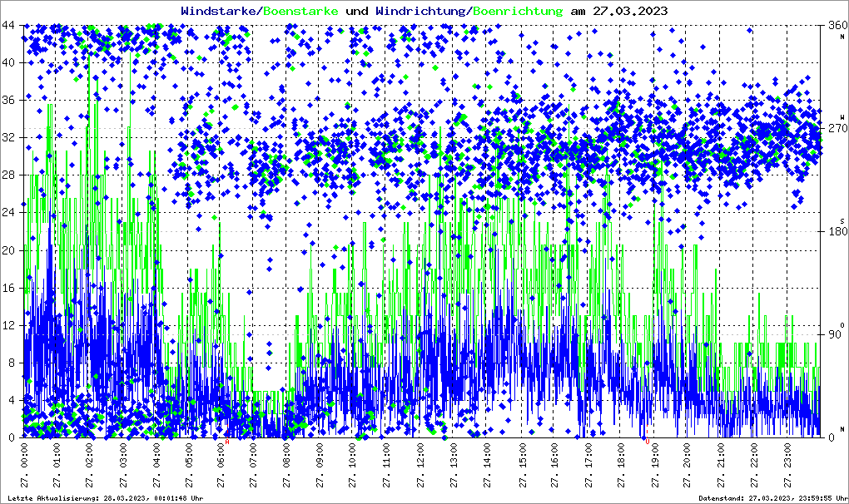Select the 270 degree West label on the right axis
The width and height of the screenshot is (849, 504).
835,129
